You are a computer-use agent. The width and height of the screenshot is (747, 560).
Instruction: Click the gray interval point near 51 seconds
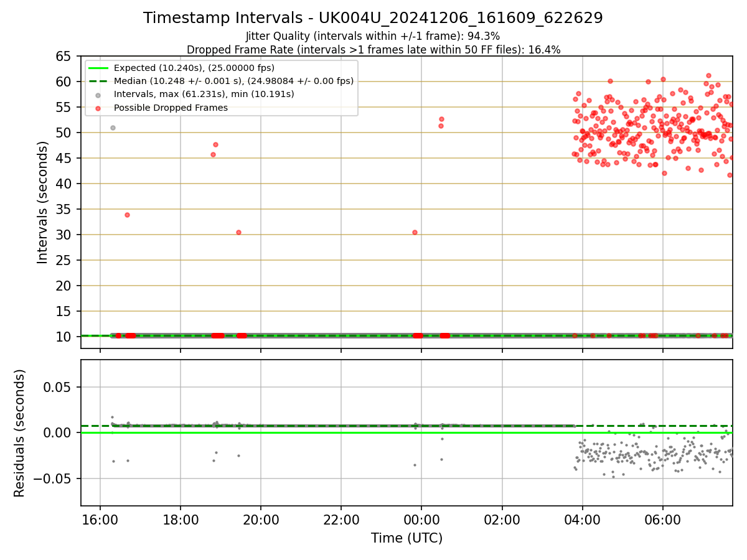[113, 128]
